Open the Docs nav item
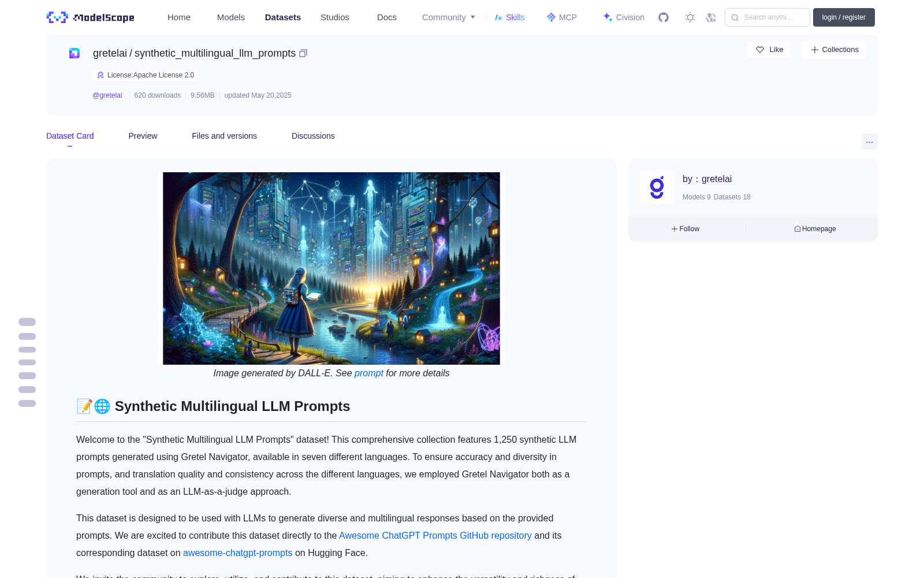924x578 pixels. point(387,17)
